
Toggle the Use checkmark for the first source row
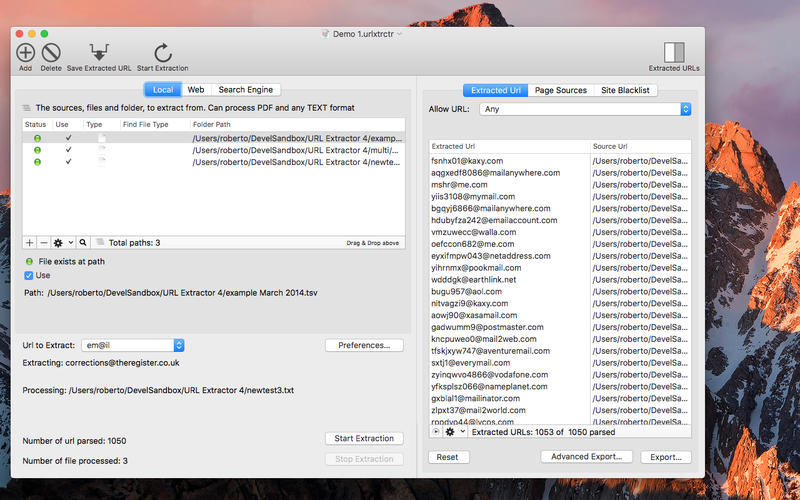pyautogui.click(x=68, y=137)
